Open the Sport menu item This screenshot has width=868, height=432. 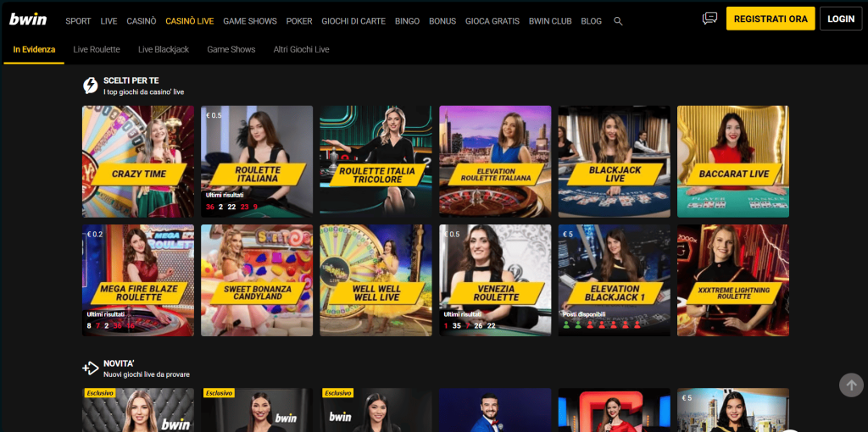[78, 21]
